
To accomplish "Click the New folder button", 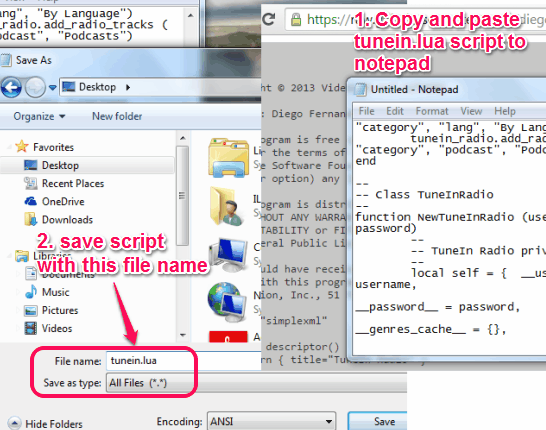I will click(117, 116).
